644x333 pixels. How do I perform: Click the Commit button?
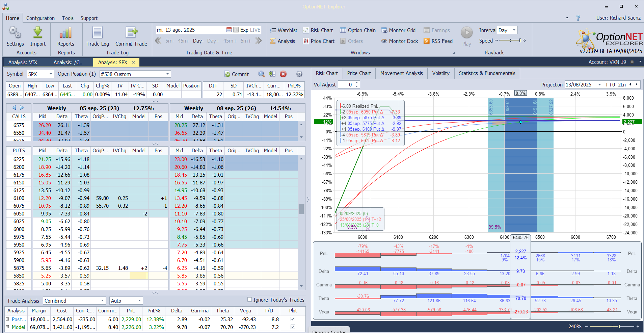[x=237, y=74]
